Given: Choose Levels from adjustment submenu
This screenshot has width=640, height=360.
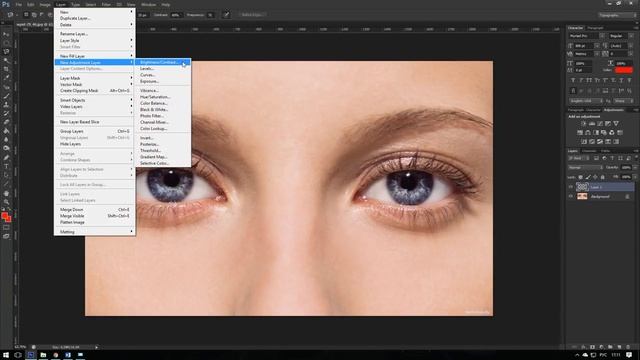Looking at the screenshot, I should click(x=163, y=69).
